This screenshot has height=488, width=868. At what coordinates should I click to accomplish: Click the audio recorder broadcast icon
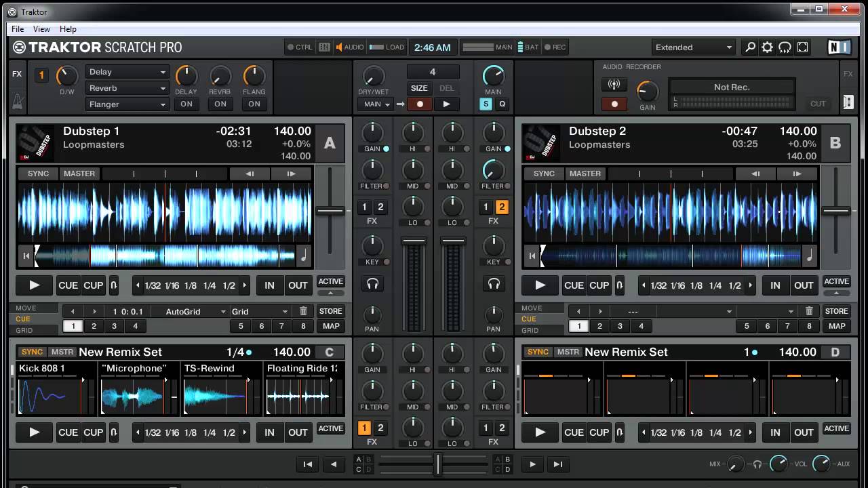click(x=614, y=85)
